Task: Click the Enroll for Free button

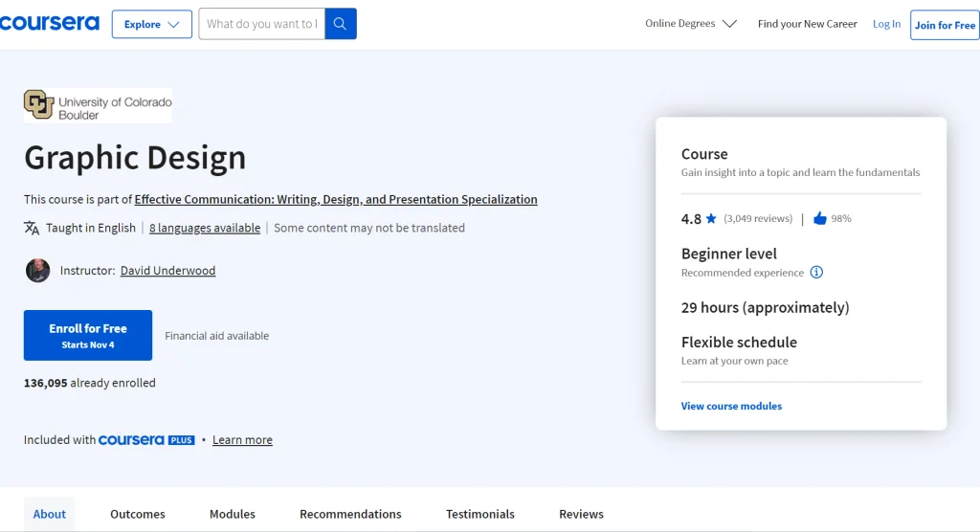Action: pos(88,335)
